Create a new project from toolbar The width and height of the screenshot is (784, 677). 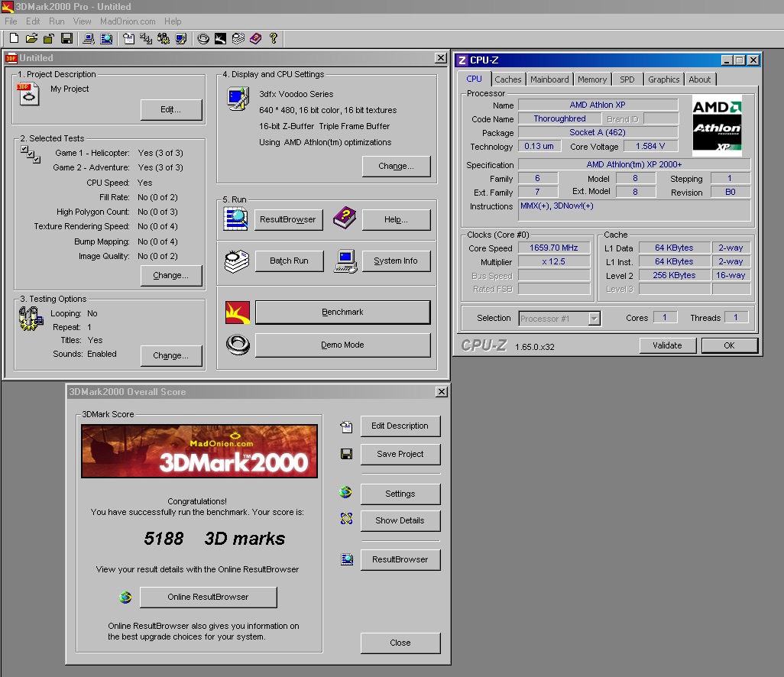(x=14, y=38)
